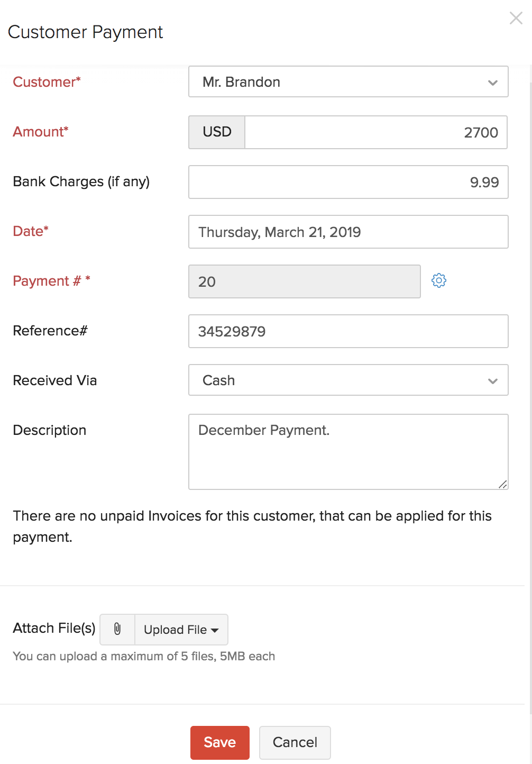Edit the Reference number field

click(347, 331)
